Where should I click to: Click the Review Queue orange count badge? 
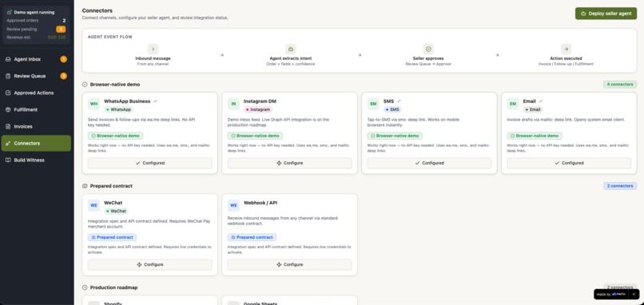click(x=63, y=76)
